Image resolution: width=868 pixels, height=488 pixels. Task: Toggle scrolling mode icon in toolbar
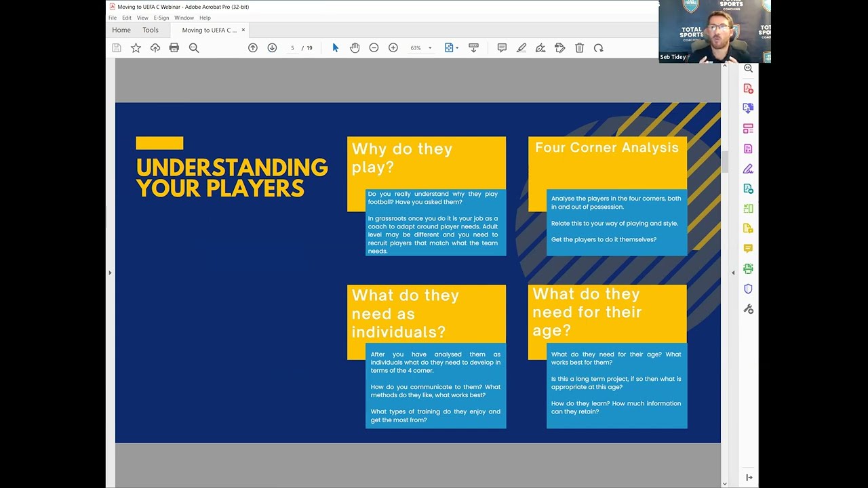click(473, 48)
